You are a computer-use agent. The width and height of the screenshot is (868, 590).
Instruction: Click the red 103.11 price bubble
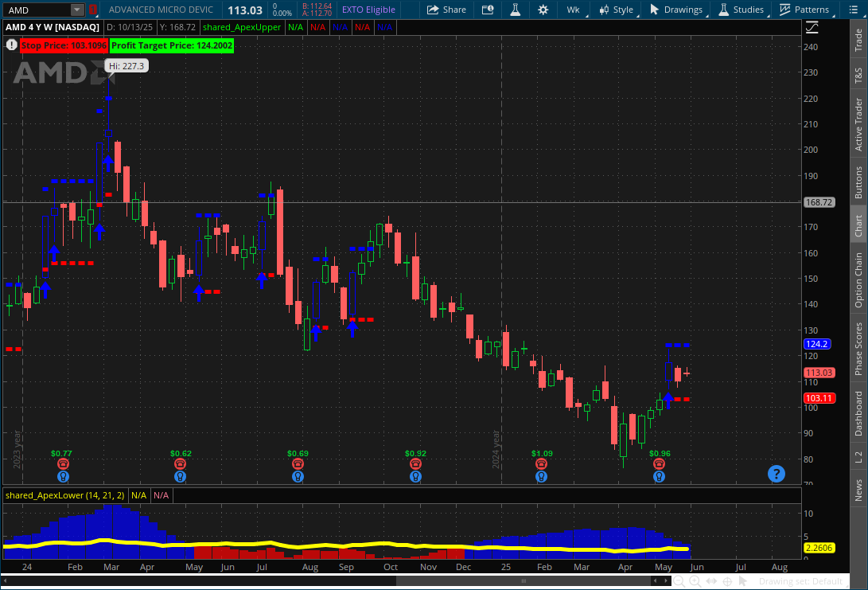[819, 398]
